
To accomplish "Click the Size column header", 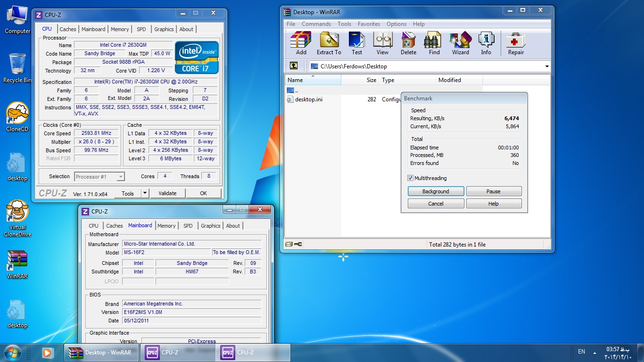I will [360, 80].
